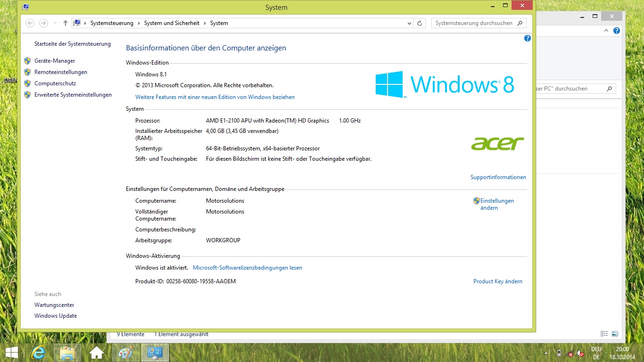Read the Microsoft-Softwarelizenzbedingungen lesen link
The height and width of the screenshot is (362, 644).
tap(248, 268)
